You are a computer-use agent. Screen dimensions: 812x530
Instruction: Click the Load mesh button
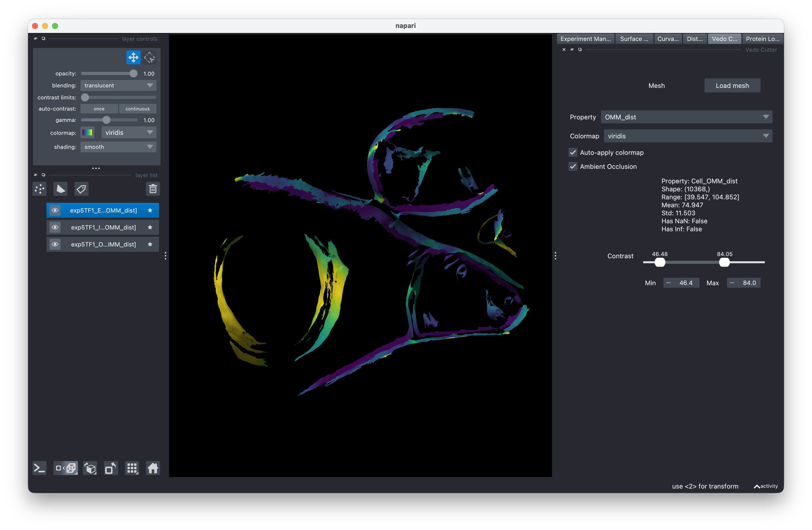(732, 86)
